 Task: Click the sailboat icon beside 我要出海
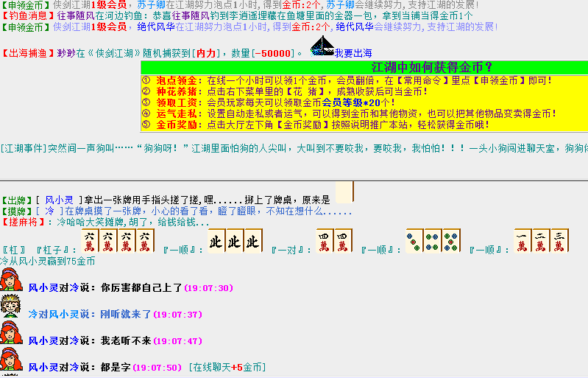pos(322,46)
